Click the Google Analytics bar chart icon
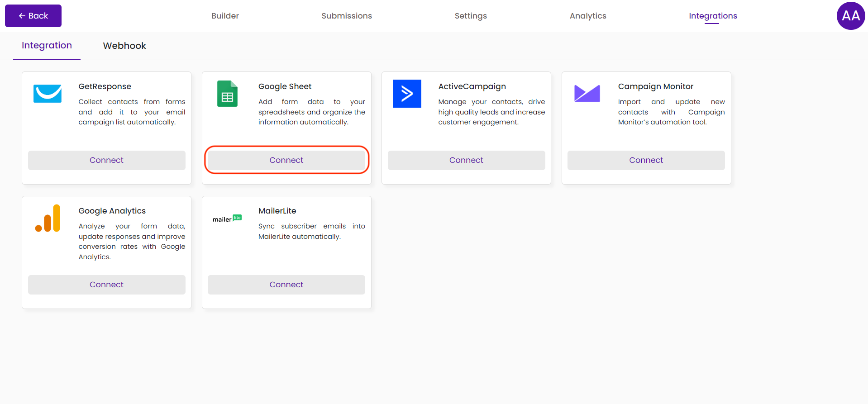Image resolution: width=868 pixels, height=404 pixels. pyautogui.click(x=48, y=218)
